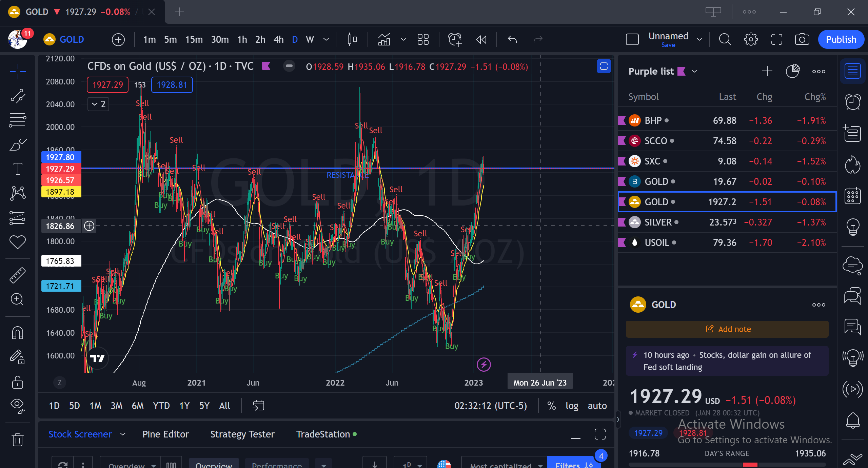Start Bar Replay mode
This screenshot has height=468, width=868.
tap(481, 40)
